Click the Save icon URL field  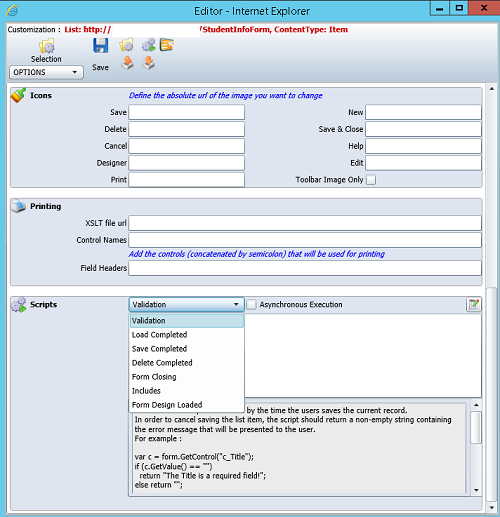(187, 112)
